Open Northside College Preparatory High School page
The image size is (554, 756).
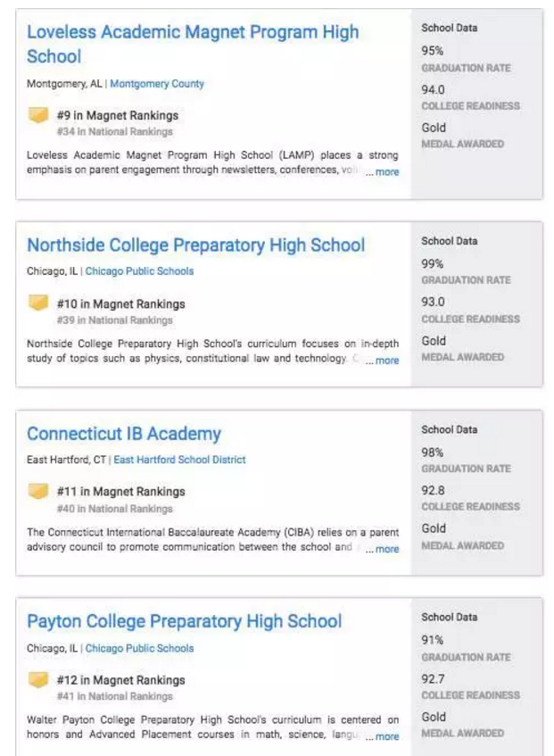[x=195, y=245]
